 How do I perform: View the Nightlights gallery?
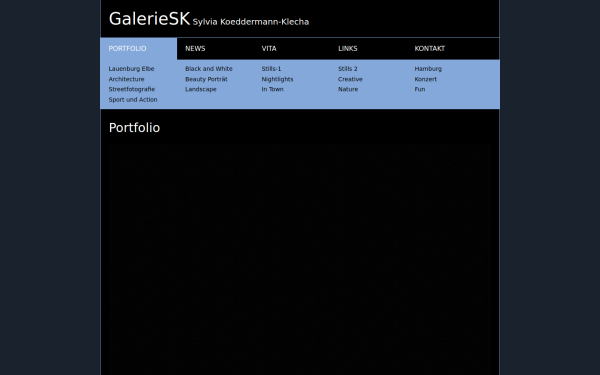tap(277, 79)
